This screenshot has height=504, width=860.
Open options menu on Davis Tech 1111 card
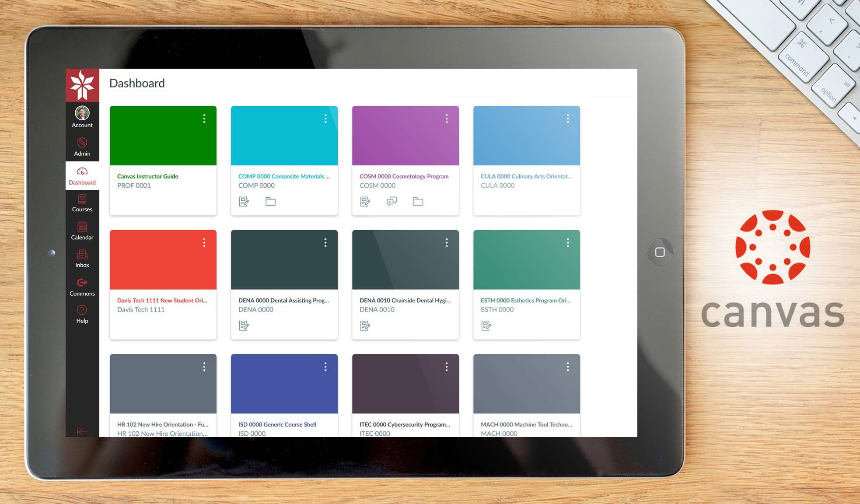point(204,243)
